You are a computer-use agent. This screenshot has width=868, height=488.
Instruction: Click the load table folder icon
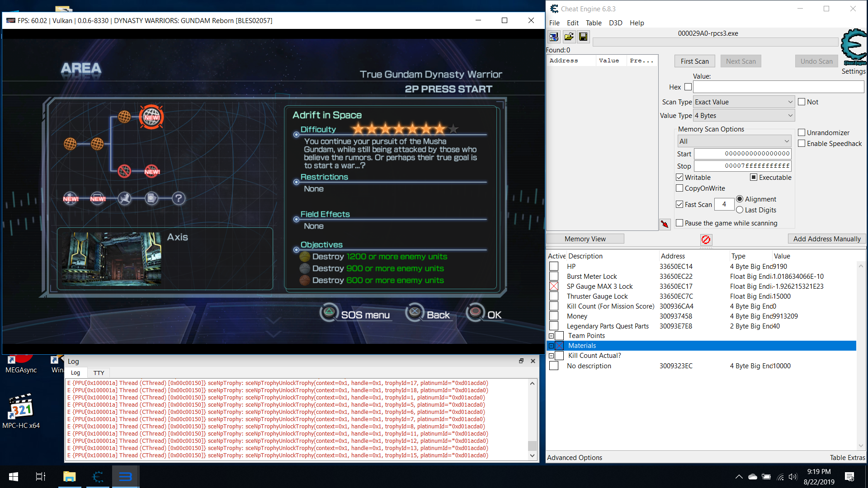[x=569, y=37]
